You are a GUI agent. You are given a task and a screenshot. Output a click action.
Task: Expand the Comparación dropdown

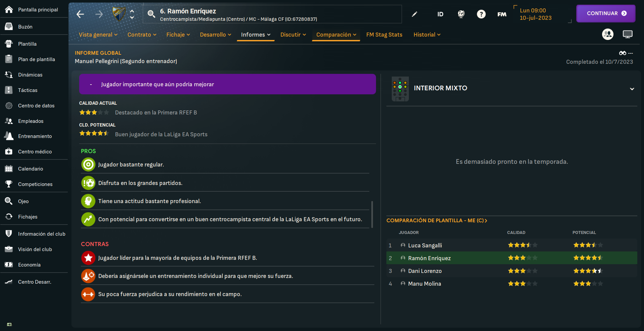click(336, 35)
